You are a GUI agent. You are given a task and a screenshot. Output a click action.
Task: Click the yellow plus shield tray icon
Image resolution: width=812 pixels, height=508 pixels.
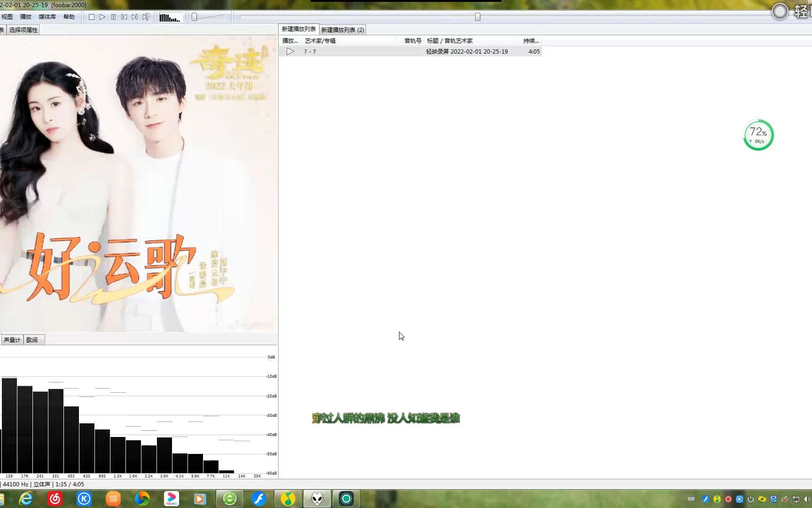pyautogui.click(x=762, y=499)
